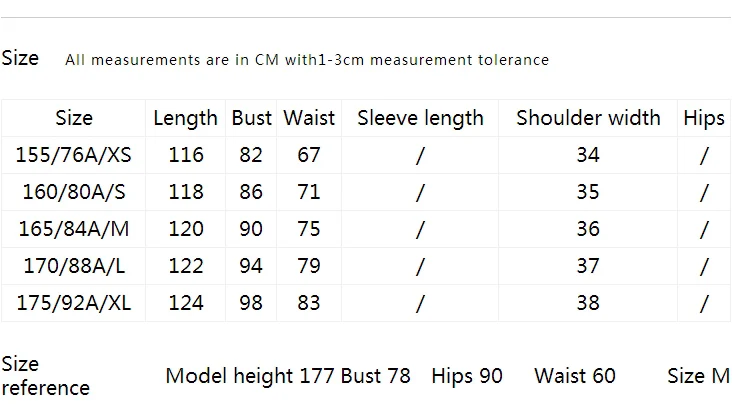Click the Bust column header
This screenshot has width=732, height=404.
[x=251, y=118]
